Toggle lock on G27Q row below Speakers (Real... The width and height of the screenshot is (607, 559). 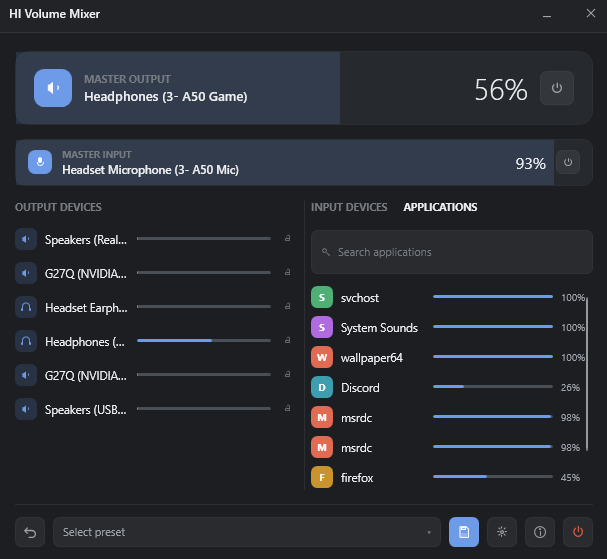pos(288,272)
